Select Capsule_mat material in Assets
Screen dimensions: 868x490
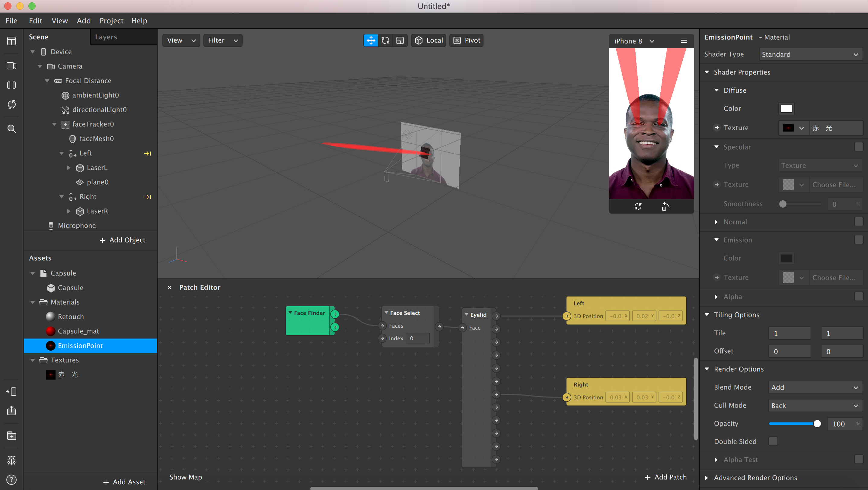tap(90, 331)
